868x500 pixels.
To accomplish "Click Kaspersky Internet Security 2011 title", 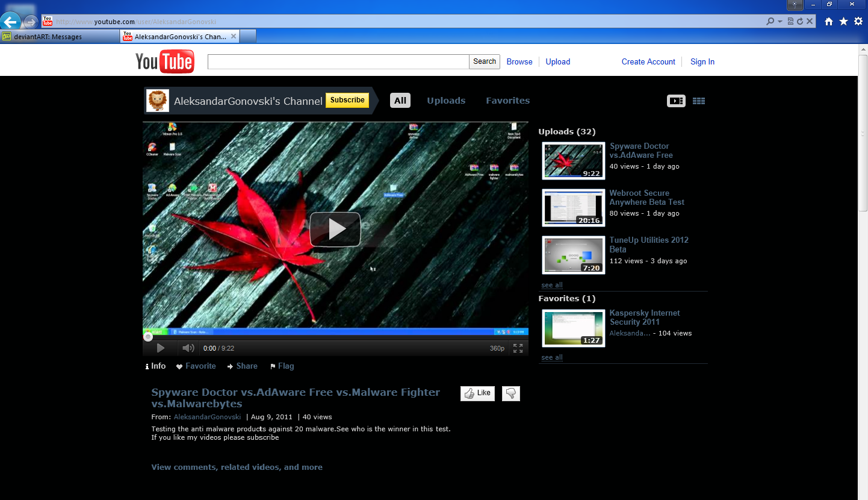I will coord(645,317).
